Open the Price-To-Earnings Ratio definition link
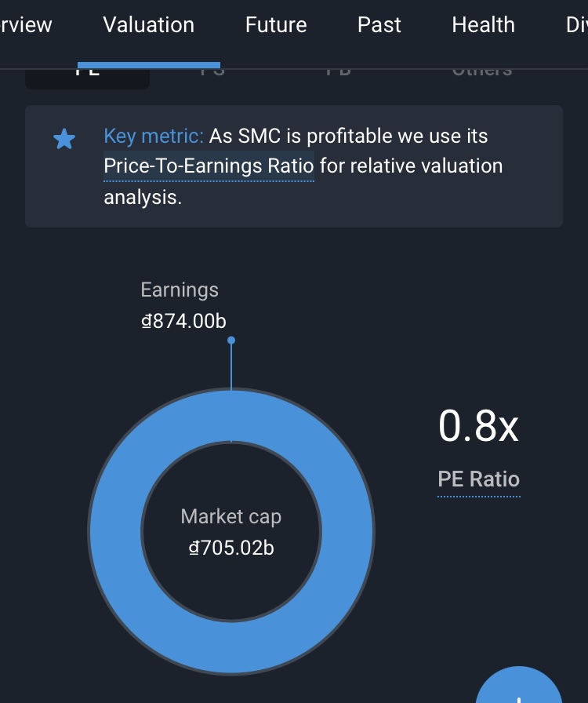Image resolution: width=588 pixels, height=703 pixels. [x=209, y=166]
